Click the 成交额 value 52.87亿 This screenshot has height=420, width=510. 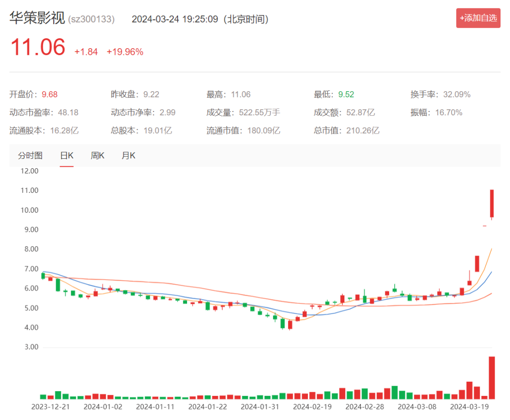[360, 112]
